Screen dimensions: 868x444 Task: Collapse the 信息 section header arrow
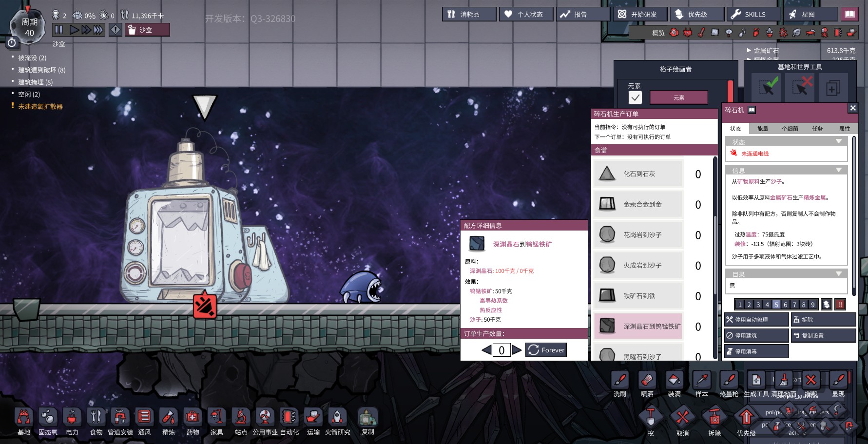click(839, 170)
